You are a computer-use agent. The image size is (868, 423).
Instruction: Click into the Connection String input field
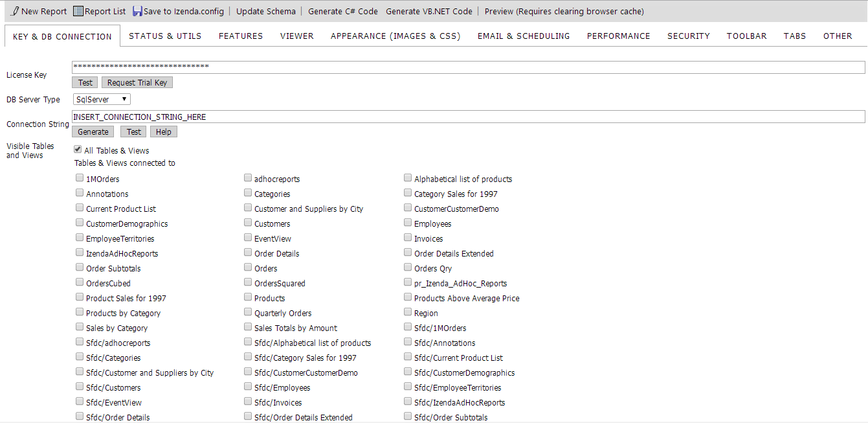(x=469, y=117)
